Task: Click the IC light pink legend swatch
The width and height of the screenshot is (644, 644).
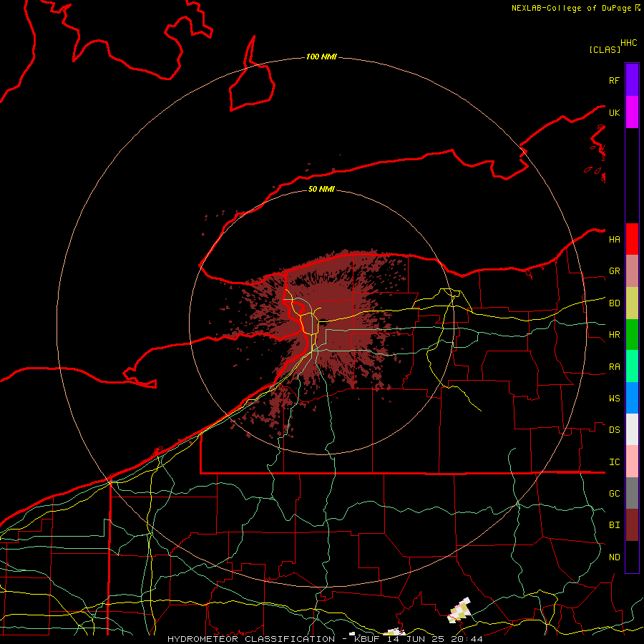Action: (632, 462)
